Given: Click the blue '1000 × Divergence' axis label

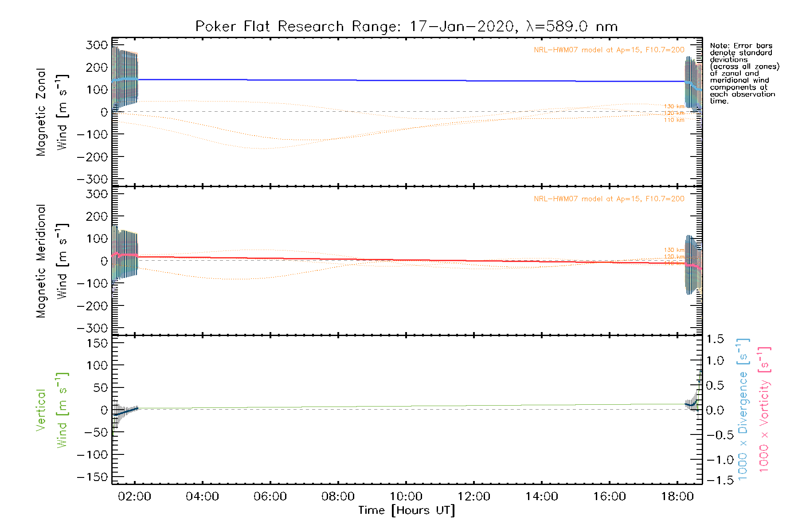Looking at the screenshot, I should coord(743,409).
